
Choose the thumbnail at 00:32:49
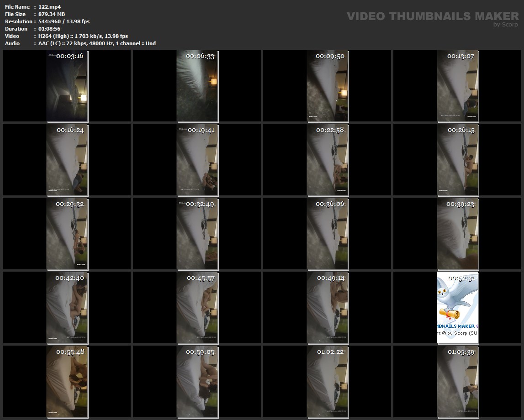197,234
